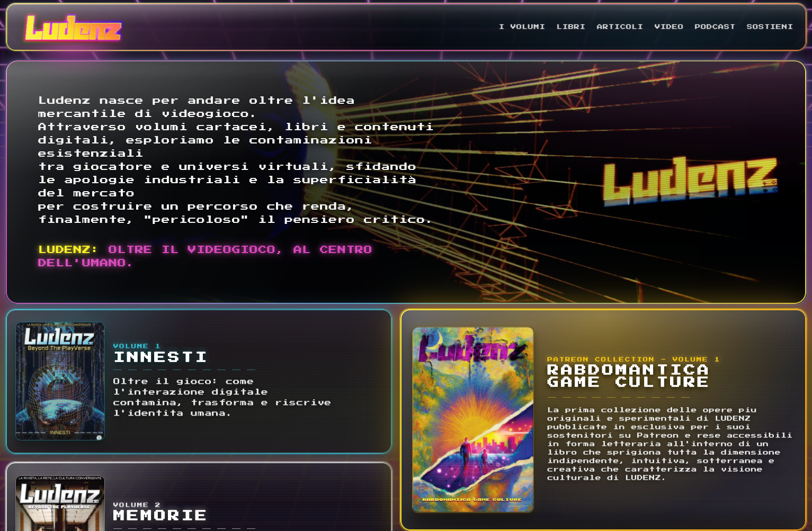
Task: Click SOSTIENI in the navigation bar
Action: 769,26
